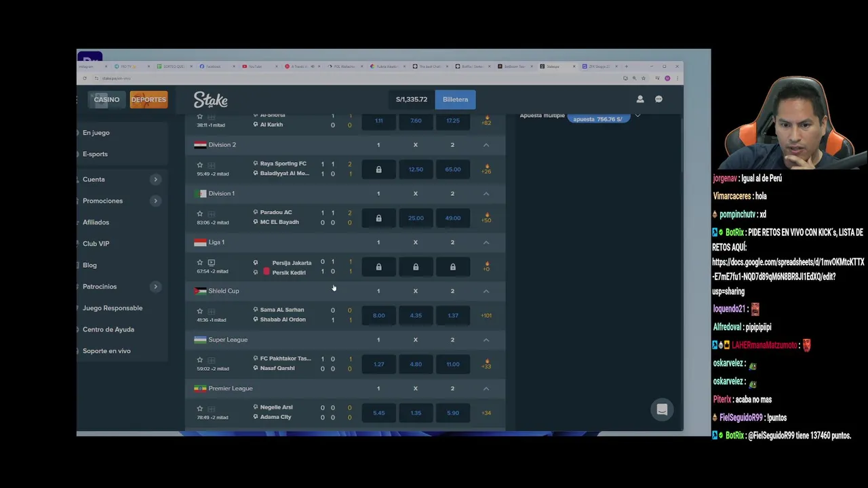Open En juego in the sidebar
Viewport: 868px width, 488px height.
pyautogui.click(x=96, y=133)
